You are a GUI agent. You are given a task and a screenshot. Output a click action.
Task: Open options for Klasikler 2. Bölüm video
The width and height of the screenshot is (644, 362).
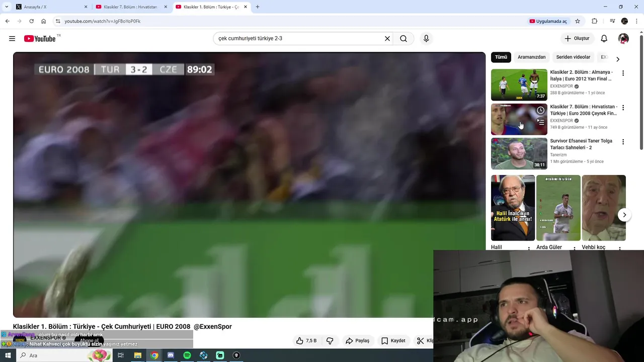(x=623, y=73)
